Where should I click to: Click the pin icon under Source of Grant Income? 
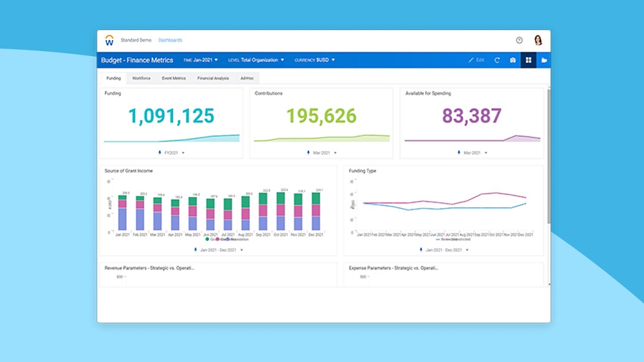click(x=196, y=250)
